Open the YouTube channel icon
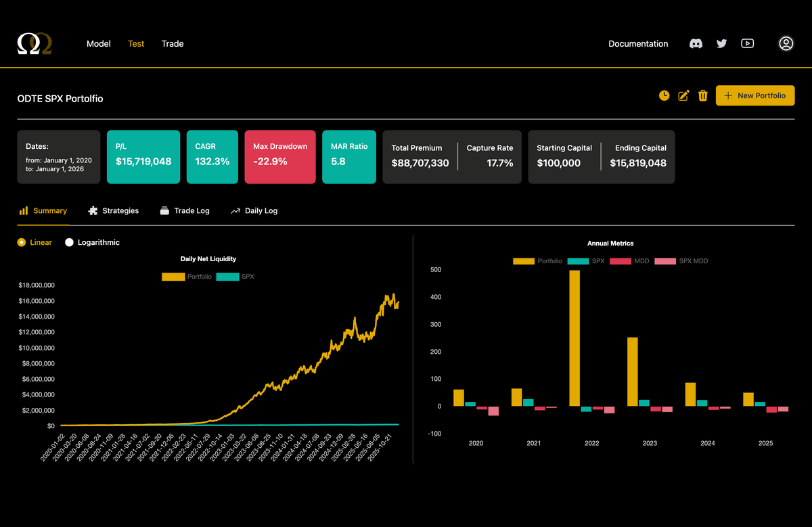The height and width of the screenshot is (527, 812). point(747,44)
